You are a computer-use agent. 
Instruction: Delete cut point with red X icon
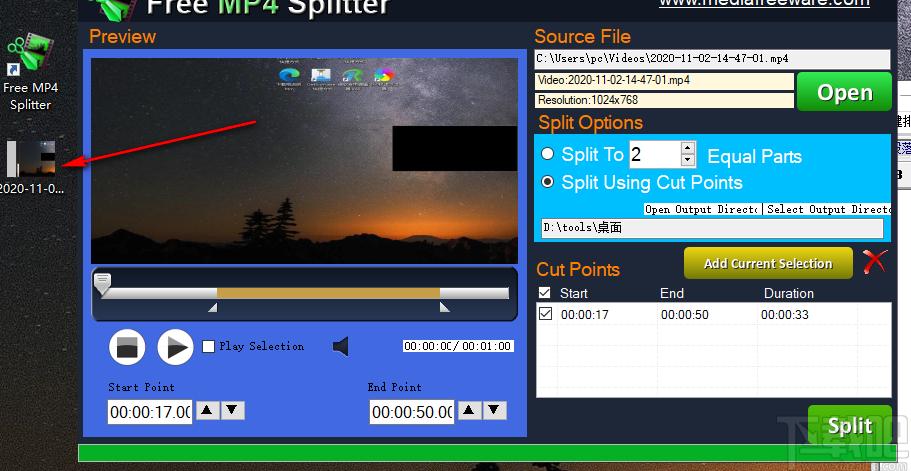pos(874,262)
